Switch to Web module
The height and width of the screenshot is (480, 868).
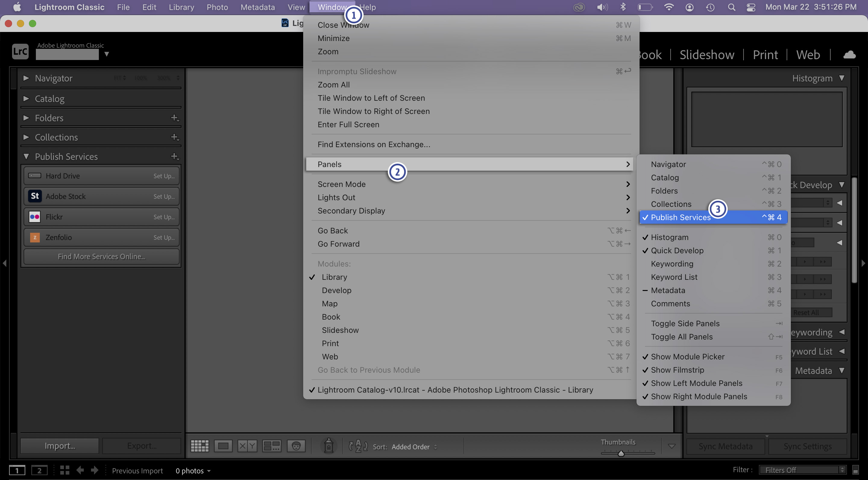coord(808,55)
